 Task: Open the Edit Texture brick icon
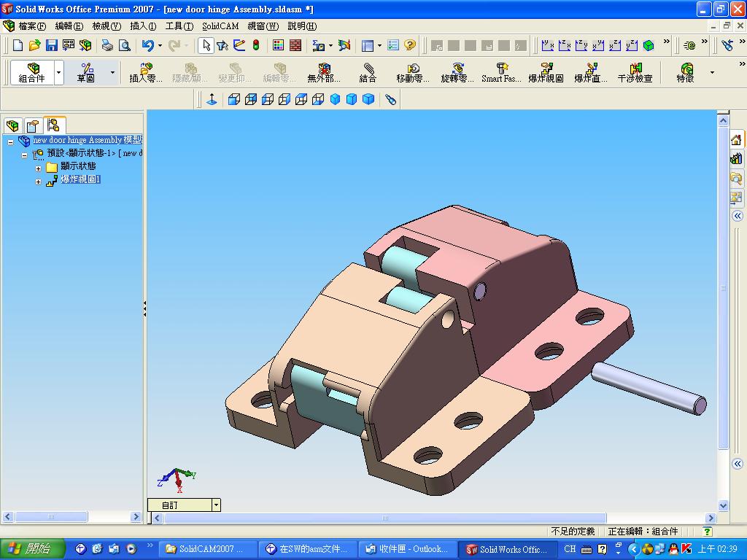pos(295,45)
